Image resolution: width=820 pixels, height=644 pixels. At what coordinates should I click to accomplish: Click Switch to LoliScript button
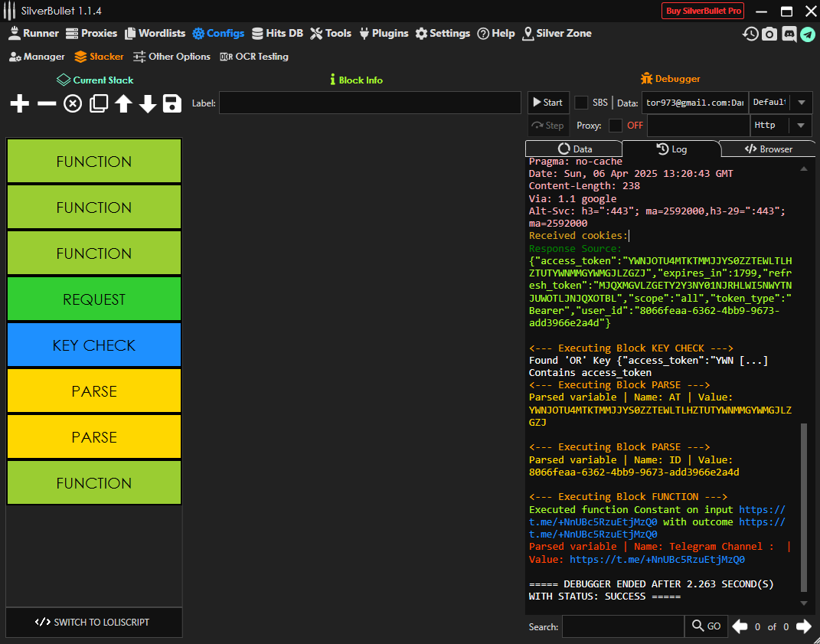(94, 623)
